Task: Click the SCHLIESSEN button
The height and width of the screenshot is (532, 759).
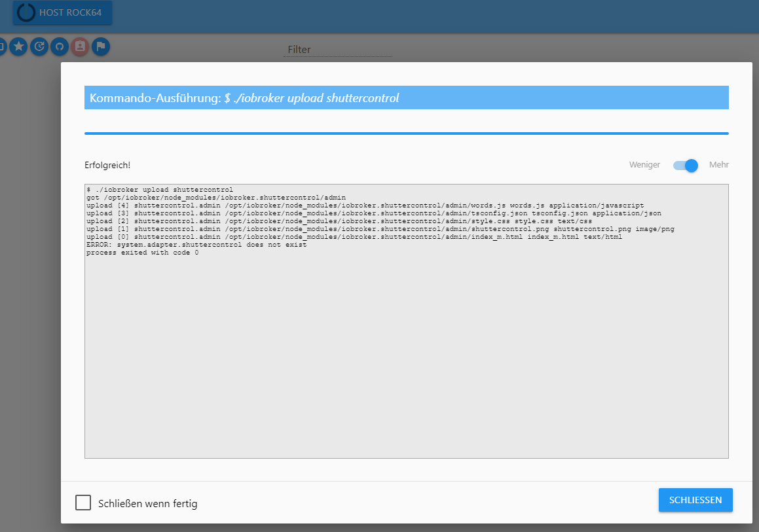Action: pos(695,500)
